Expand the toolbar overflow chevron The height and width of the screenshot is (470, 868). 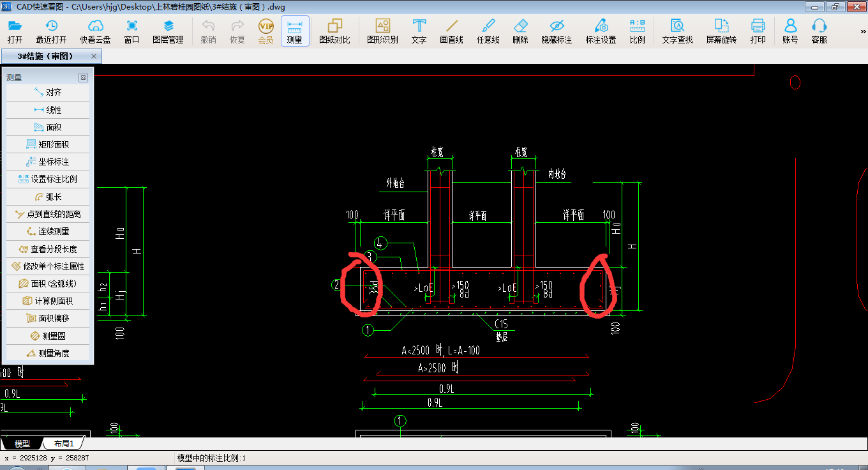coord(862,31)
